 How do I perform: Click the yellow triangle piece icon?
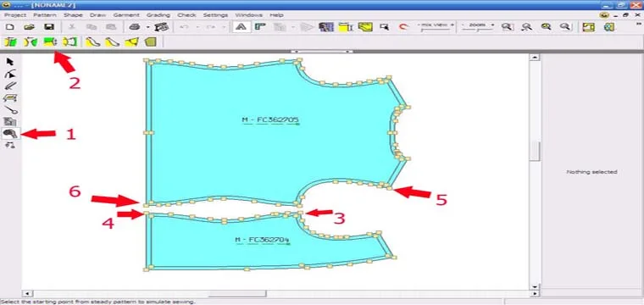pos(131,42)
